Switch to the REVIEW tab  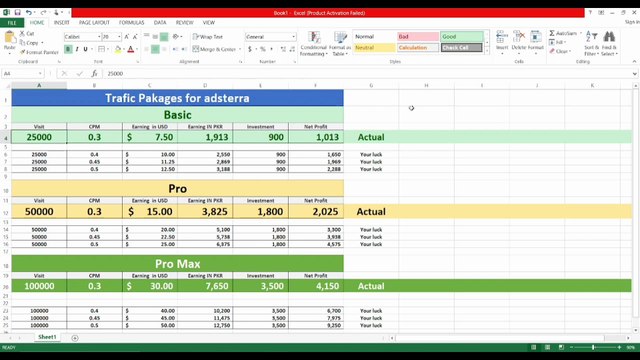(x=184, y=23)
